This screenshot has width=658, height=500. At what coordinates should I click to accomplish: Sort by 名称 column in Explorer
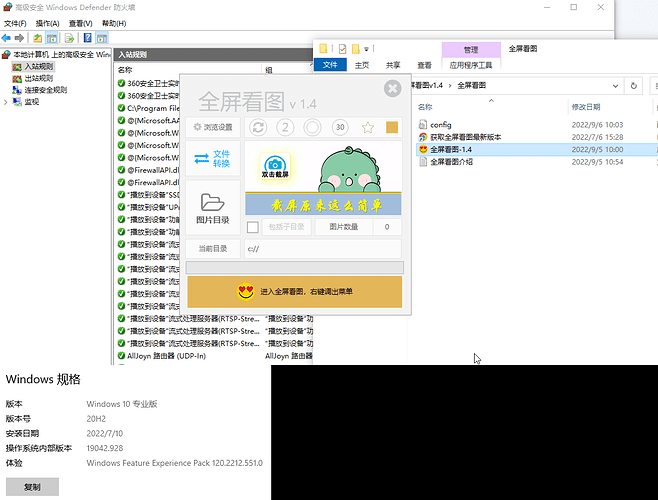[425, 107]
